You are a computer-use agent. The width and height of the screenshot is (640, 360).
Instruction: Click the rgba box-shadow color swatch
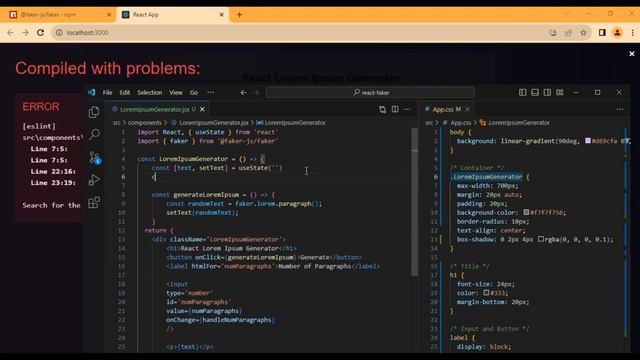coord(541,239)
